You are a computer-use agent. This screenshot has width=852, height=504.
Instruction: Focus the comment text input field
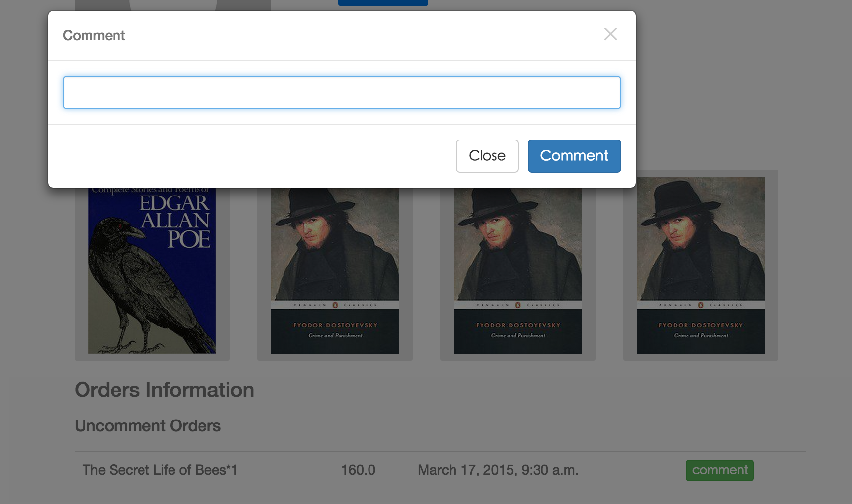[342, 92]
